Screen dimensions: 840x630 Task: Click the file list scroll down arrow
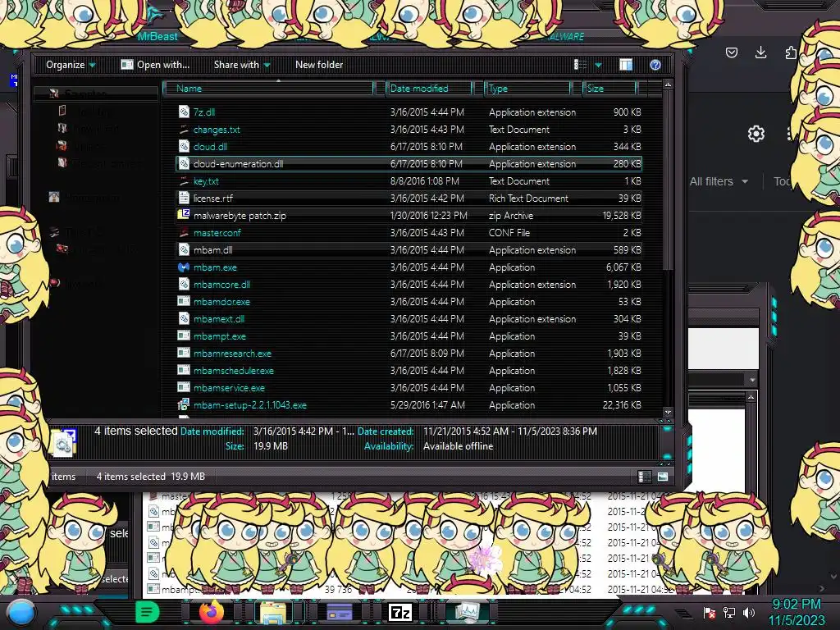pyautogui.click(x=668, y=413)
